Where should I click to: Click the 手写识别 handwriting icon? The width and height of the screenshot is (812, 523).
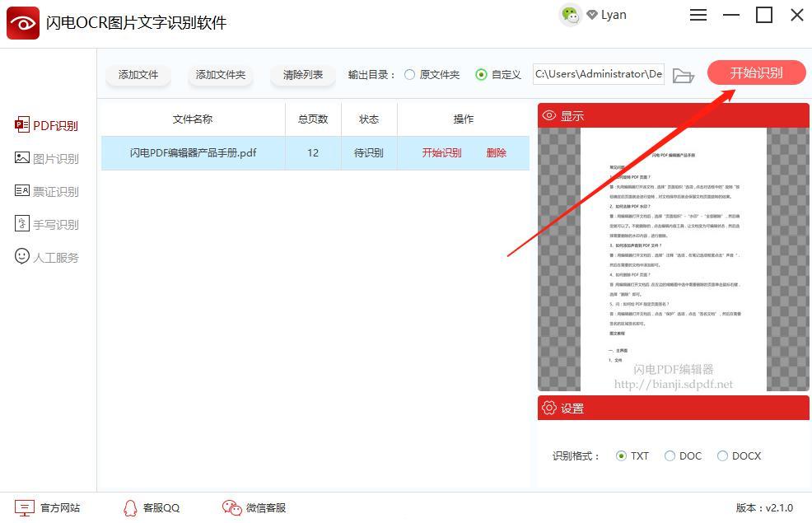(21, 224)
